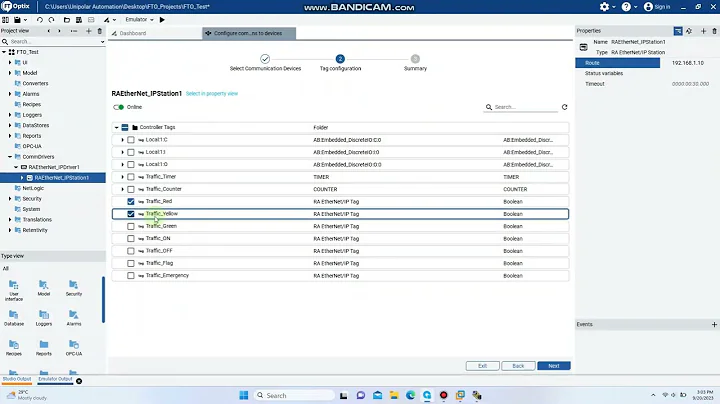The height and width of the screenshot is (404, 720).
Task: Run the emulator with the play button
Action: coord(162,20)
